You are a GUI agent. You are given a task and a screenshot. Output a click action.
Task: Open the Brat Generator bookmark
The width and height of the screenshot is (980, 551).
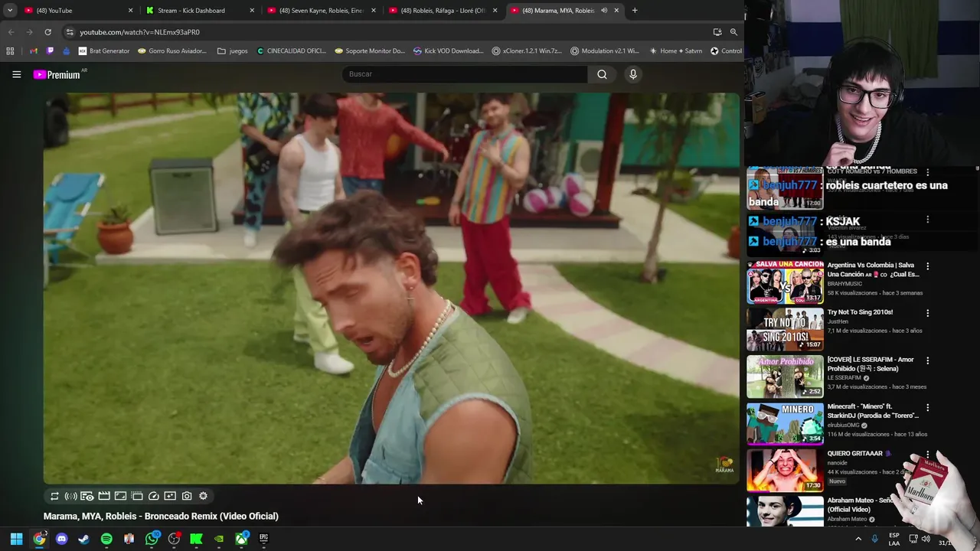point(104,51)
